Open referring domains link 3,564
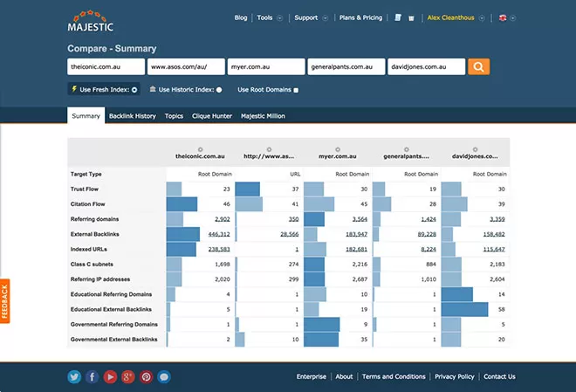Screen dimensions: 576x392 coord(360,219)
